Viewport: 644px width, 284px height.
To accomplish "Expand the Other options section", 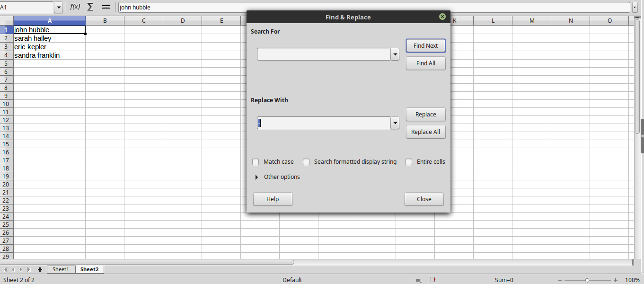I will 257,177.
